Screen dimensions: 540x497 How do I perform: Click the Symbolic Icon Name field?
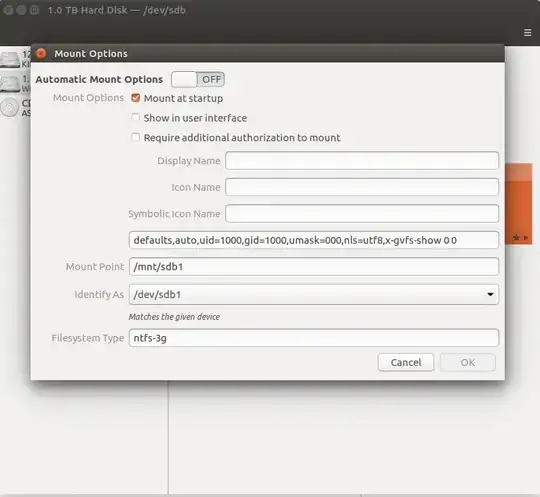pyautogui.click(x=362, y=214)
